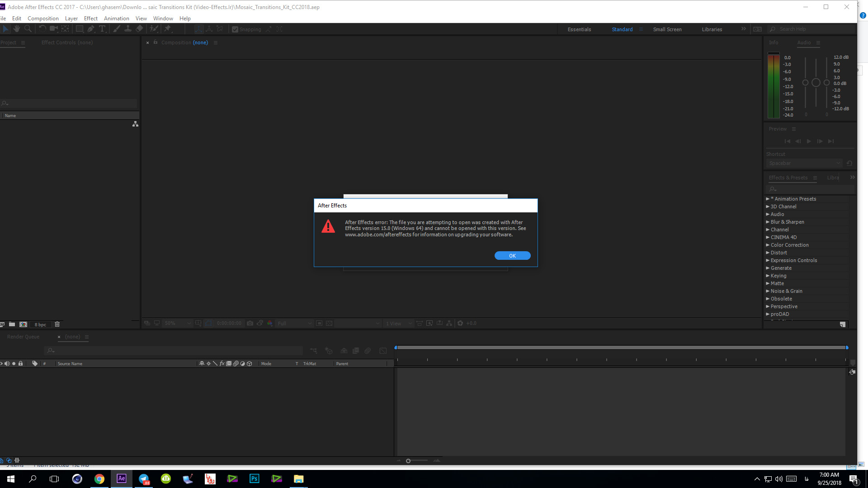
Task: Toggle the composition viewer lock icon
Action: coord(156,42)
